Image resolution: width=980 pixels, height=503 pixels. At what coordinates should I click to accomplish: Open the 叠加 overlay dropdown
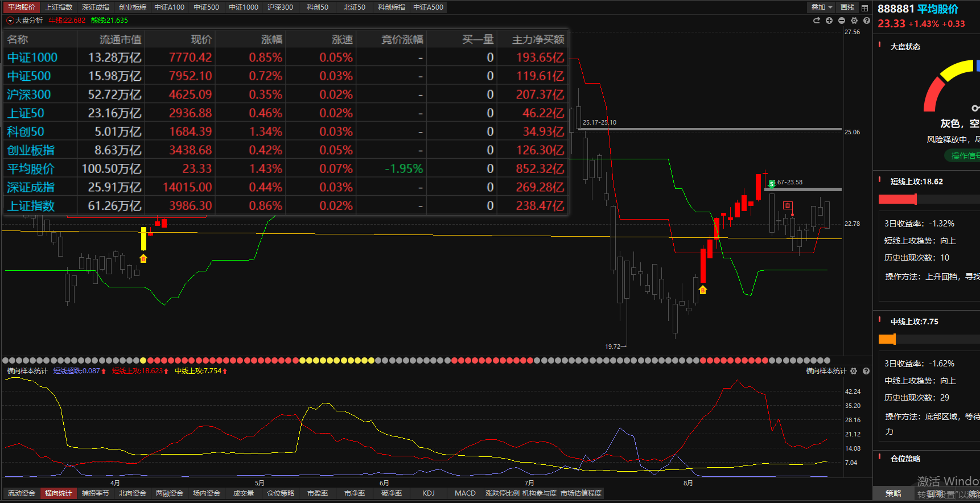pos(822,7)
